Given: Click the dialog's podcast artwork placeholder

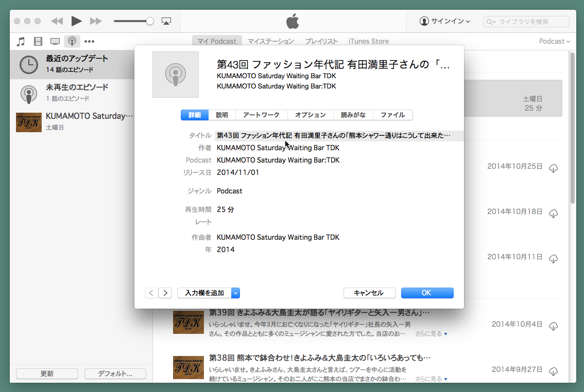Looking at the screenshot, I should click(x=176, y=75).
